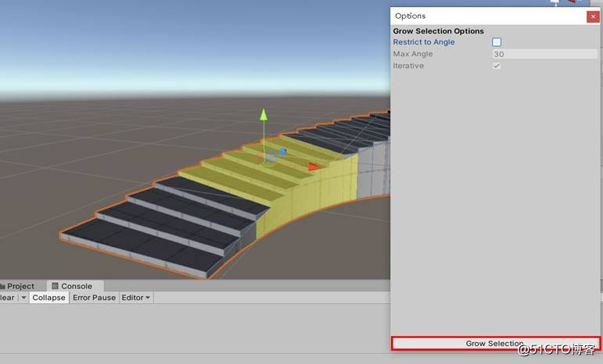Click the center square gizmo handle
The image size is (603, 364).
[271, 157]
